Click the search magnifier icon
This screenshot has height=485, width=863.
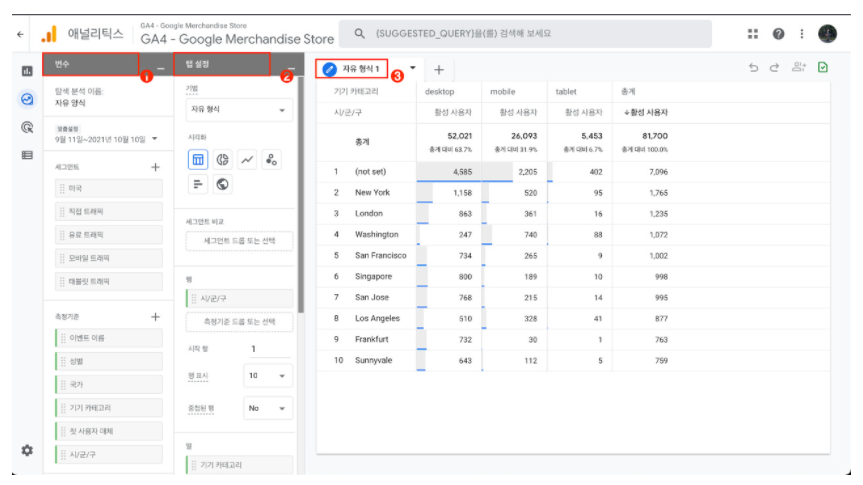click(x=359, y=34)
